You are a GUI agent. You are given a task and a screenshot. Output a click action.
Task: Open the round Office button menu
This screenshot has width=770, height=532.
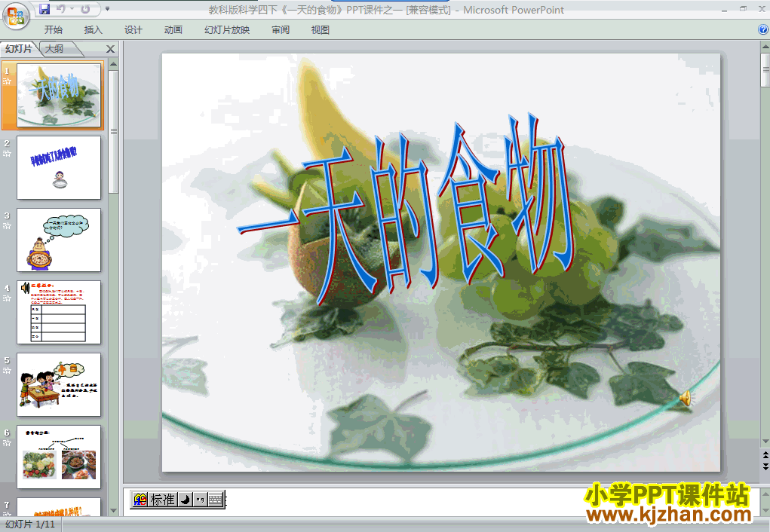(16, 16)
